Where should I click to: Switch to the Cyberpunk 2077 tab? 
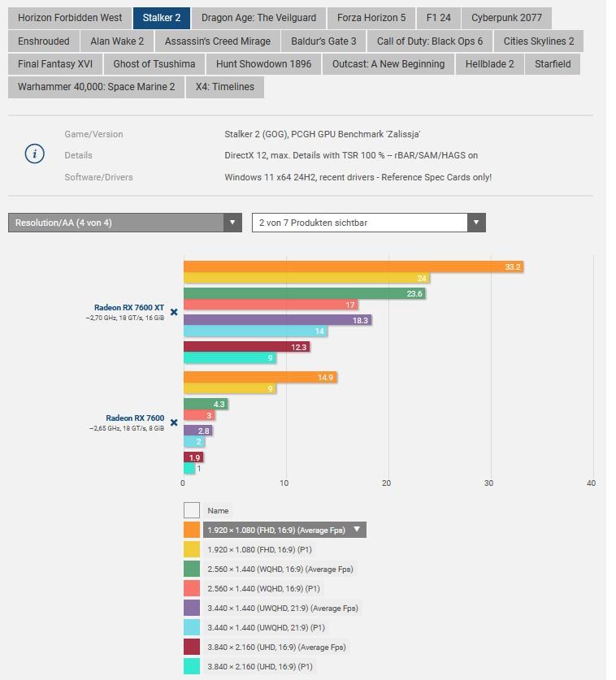(x=507, y=17)
